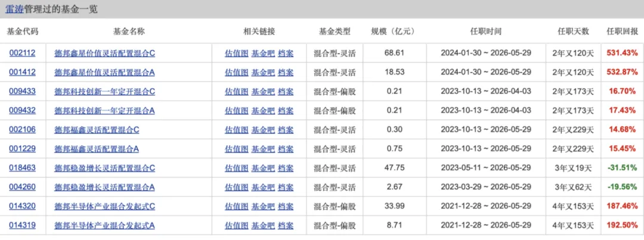Open fund code 014320 link
Viewport: 644px width, 240px height.
[22, 206]
